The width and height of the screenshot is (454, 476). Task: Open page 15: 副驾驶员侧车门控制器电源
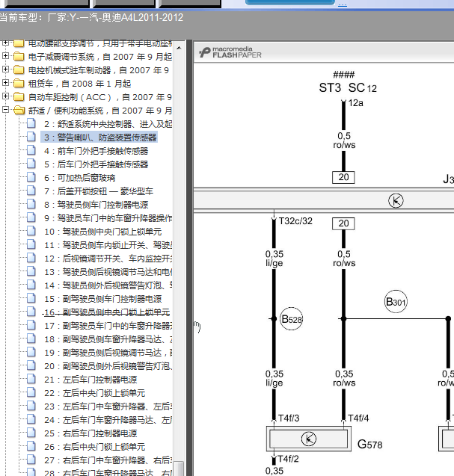click(102, 299)
